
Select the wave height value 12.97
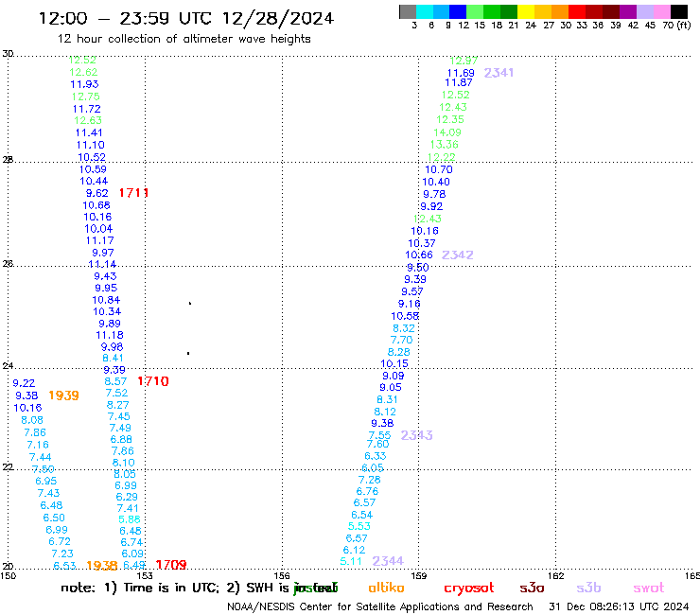coord(464,61)
